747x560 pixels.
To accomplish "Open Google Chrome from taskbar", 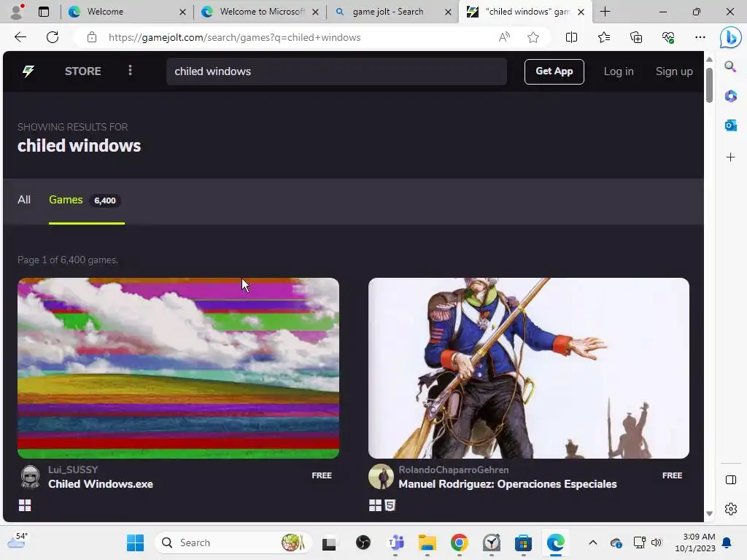I will coord(460,542).
